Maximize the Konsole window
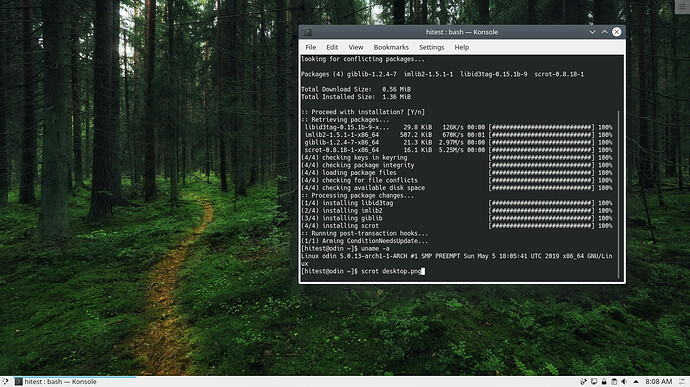This screenshot has width=690, height=387. click(x=604, y=32)
